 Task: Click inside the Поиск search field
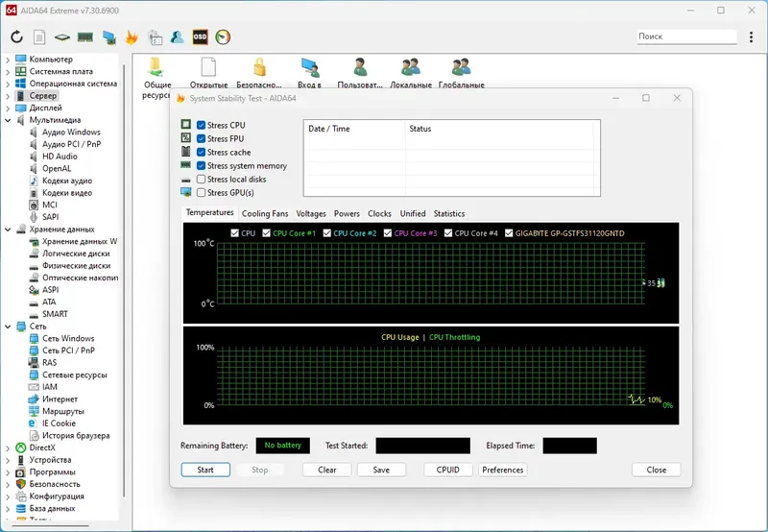click(x=684, y=36)
